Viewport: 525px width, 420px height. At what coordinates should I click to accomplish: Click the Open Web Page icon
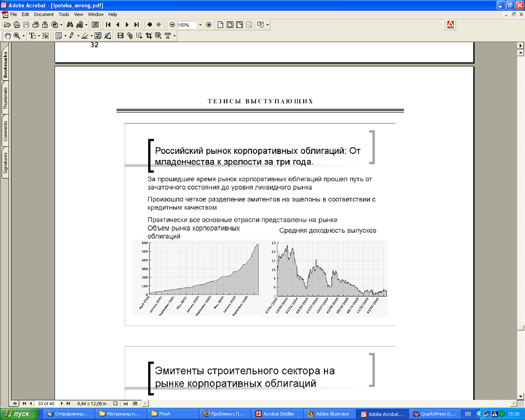(x=16, y=25)
